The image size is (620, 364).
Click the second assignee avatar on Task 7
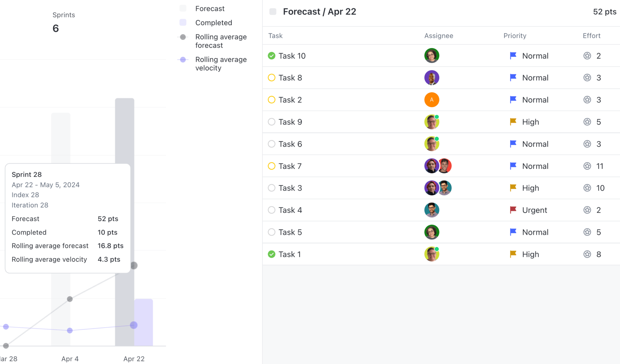coord(444,166)
